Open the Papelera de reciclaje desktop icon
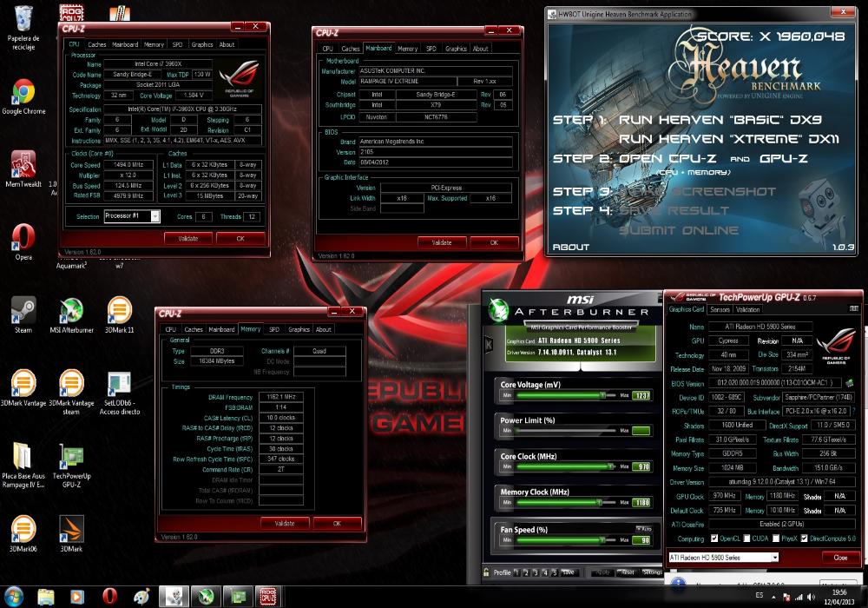Screen dimensions: 868x608 [23, 28]
